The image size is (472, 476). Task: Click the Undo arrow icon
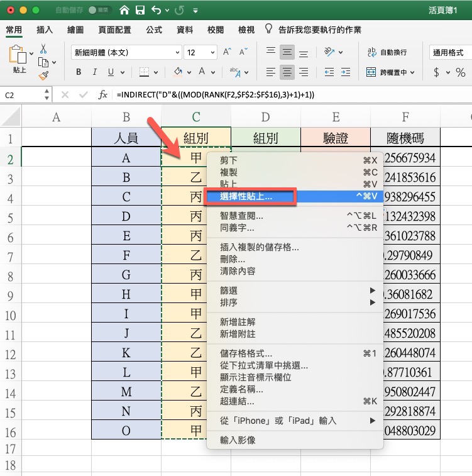click(x=155, y=11)
